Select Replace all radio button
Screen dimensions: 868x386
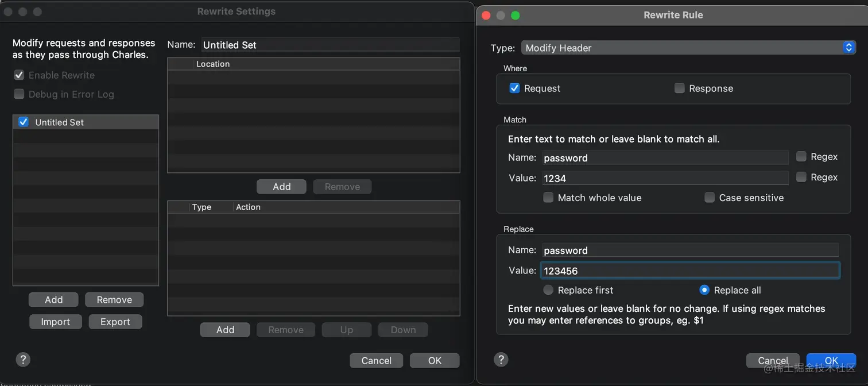704,290
